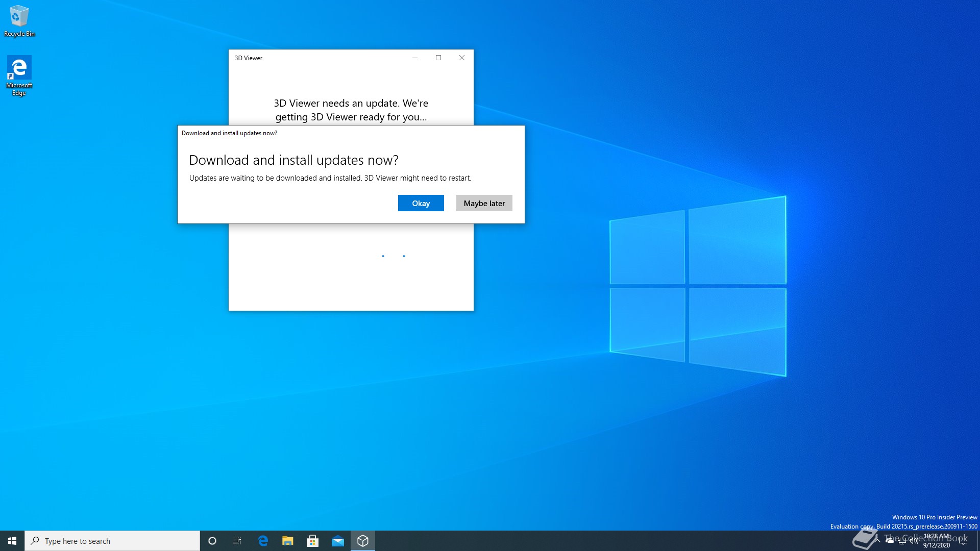980x551 pixels.
Task: Click the Type here to search box
Action: [112, 541]
